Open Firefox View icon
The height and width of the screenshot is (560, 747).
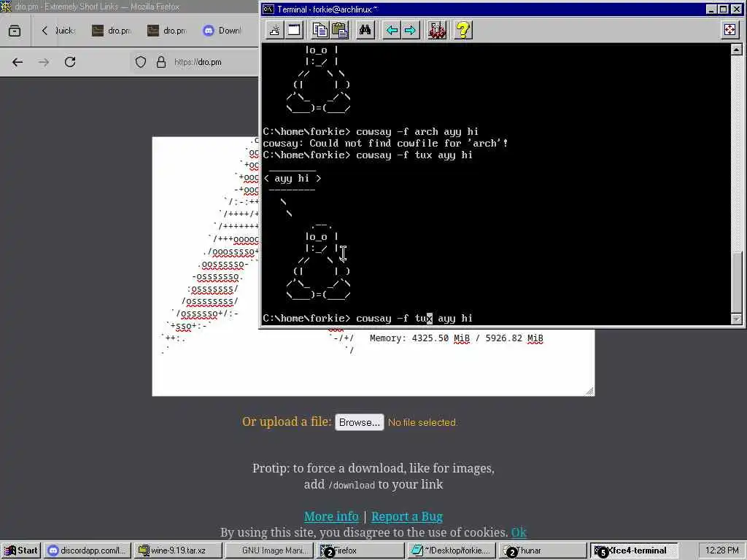pyautogui.click(x=15, y=31)
